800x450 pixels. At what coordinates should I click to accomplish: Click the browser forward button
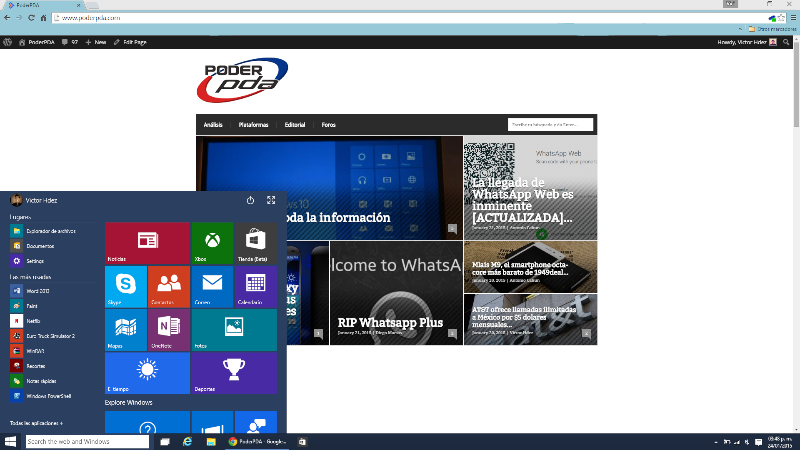(x=19, y=18)
